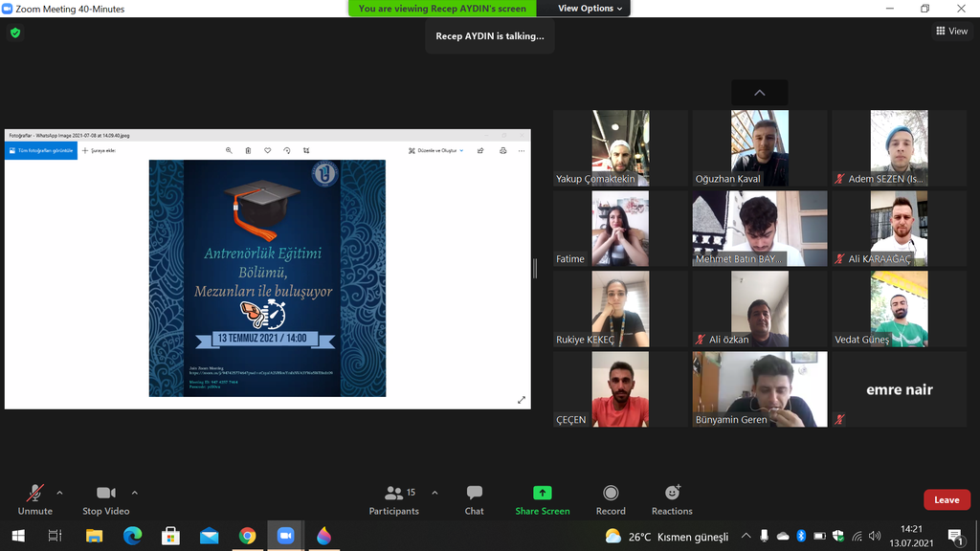Open the Reactions menu
The image size is (980, 551).
(672, 499)
